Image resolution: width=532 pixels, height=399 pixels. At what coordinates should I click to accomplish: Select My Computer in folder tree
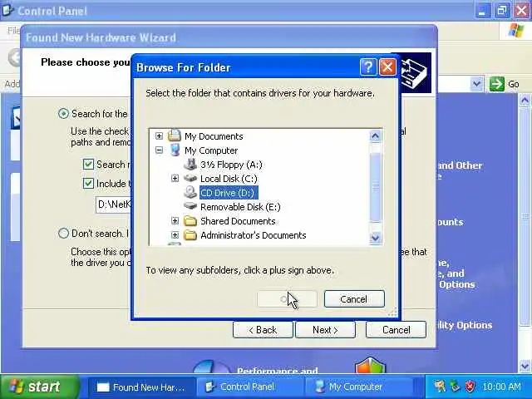pos(211,150)
